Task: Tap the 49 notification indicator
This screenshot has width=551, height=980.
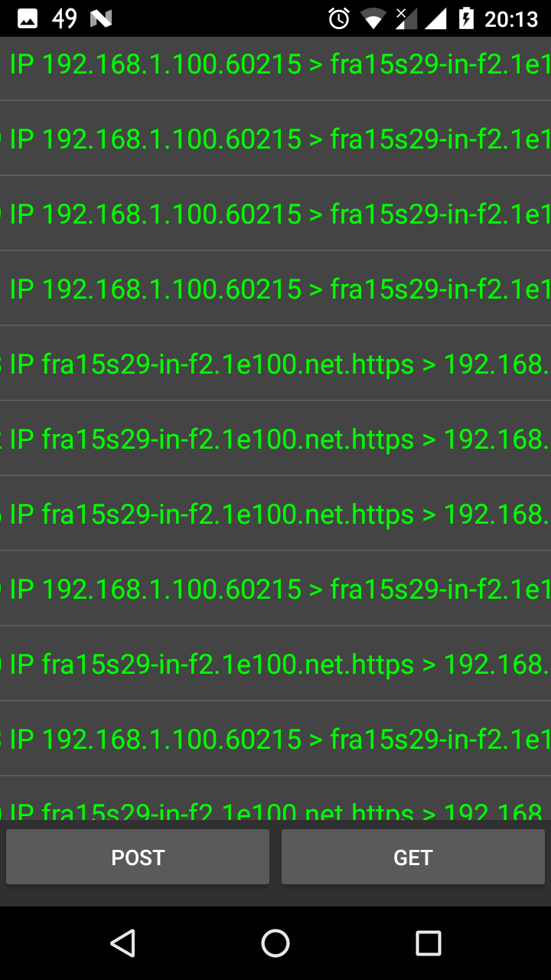Action: (x=64, y=18)
